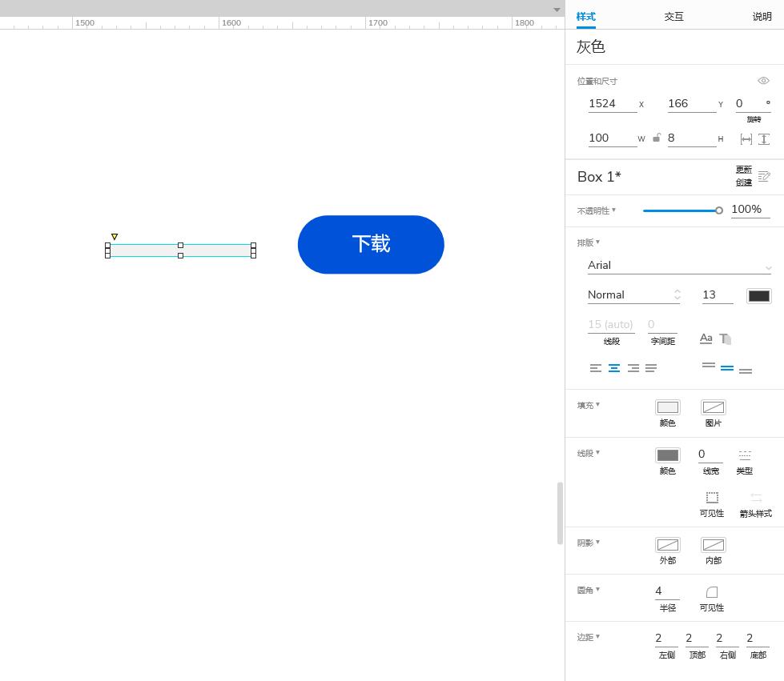Click 更新 to update the style
The height and width of the screenshot is (681, 784).
(743, 170)
